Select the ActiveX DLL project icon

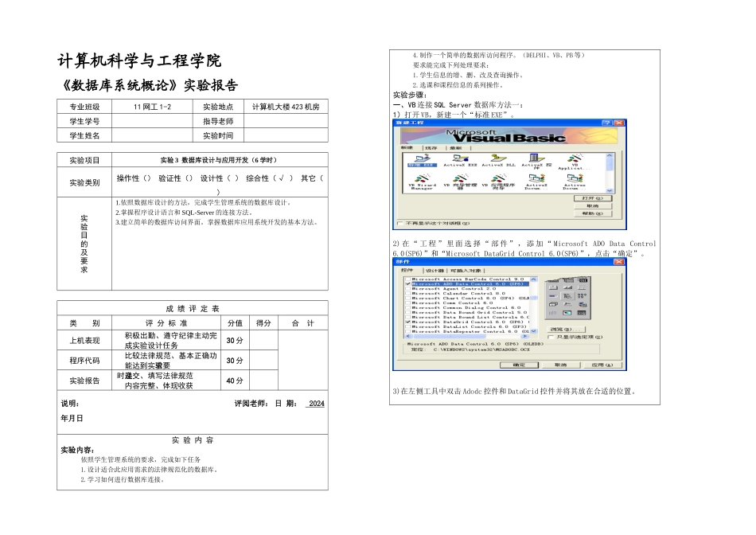(x=498, y=161)
